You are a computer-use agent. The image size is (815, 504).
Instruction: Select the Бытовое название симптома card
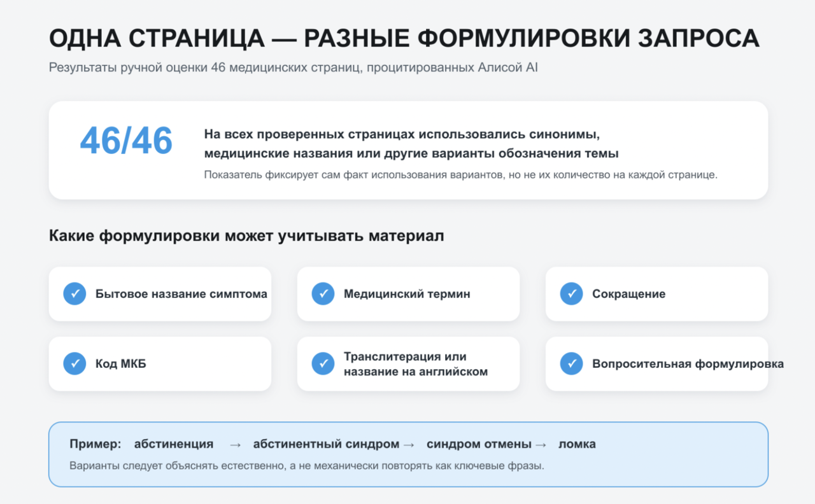click(160, 294)
